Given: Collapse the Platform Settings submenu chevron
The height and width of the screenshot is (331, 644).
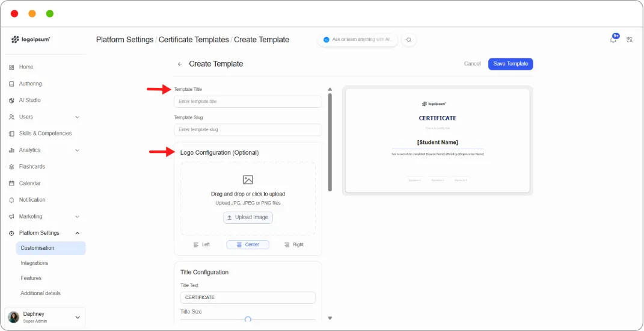Looking at the screenshot, I should [77, 233].
